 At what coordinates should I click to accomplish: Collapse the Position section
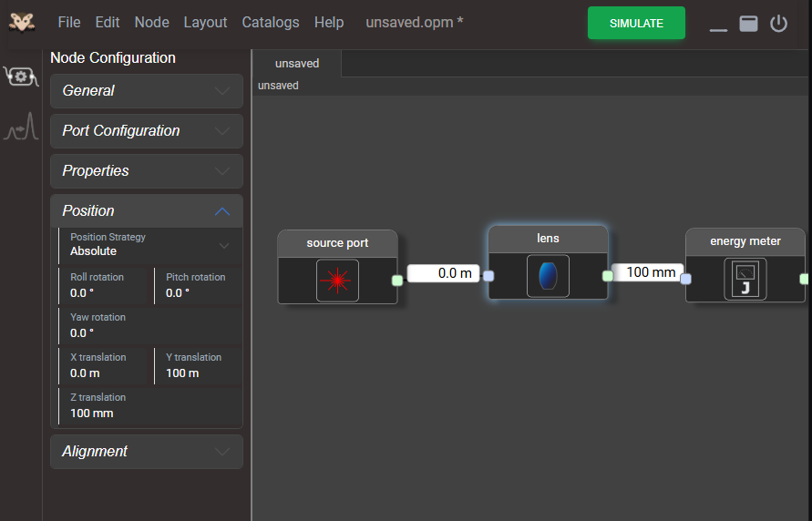coord(147,211)
